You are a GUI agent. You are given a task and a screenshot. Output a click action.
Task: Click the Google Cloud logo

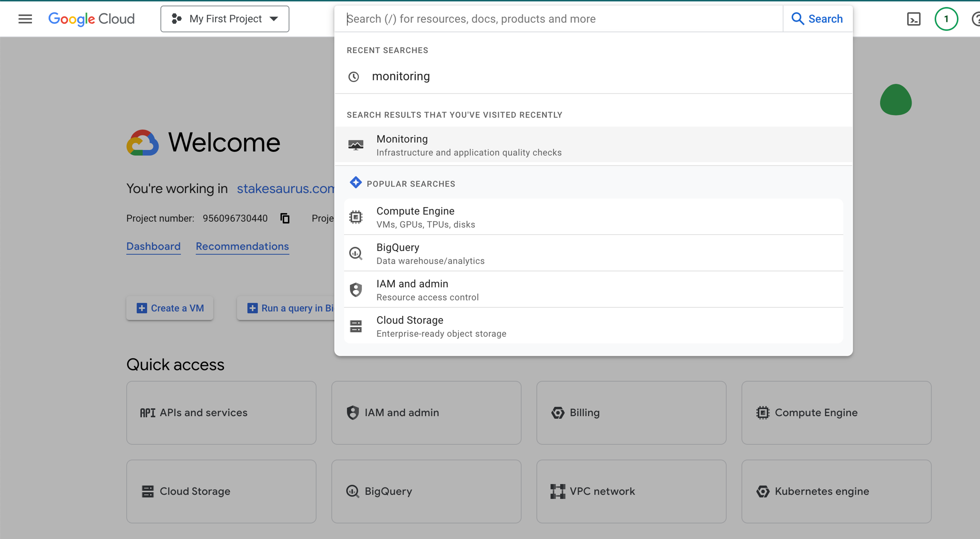[91, 19]
